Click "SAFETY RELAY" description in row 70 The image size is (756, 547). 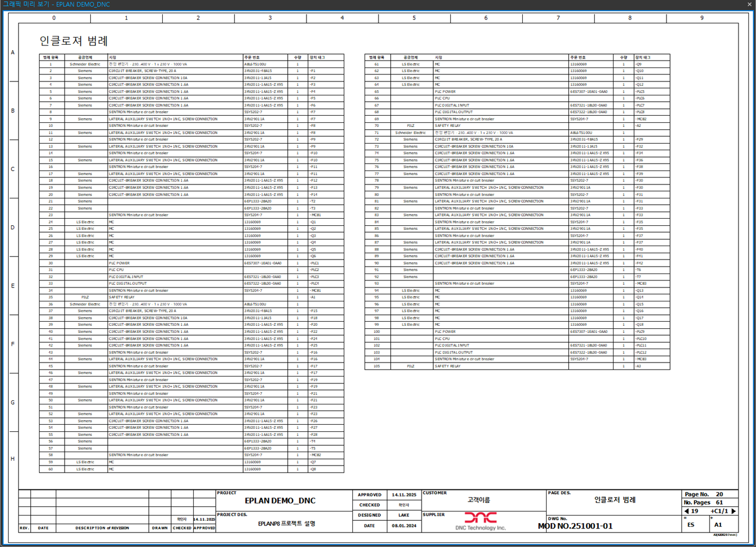pyautogui.click(x=448, y=126)
